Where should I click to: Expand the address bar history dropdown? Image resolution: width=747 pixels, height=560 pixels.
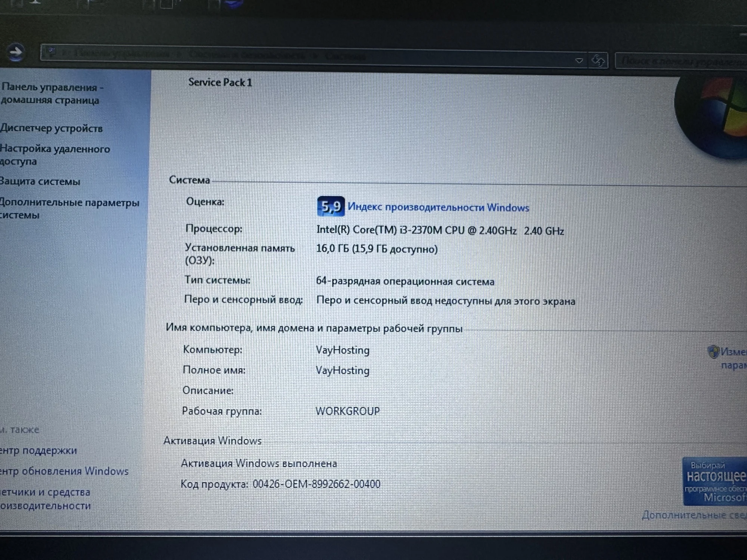click(579, 60)
